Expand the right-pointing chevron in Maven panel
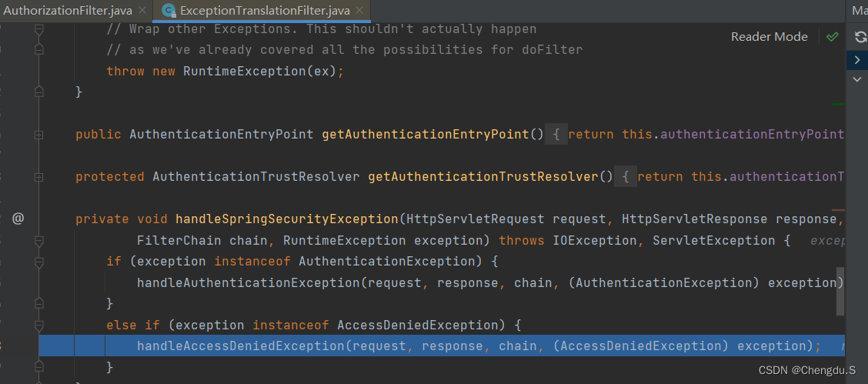Viewport: 868px width, 384px height. point(857,60)
